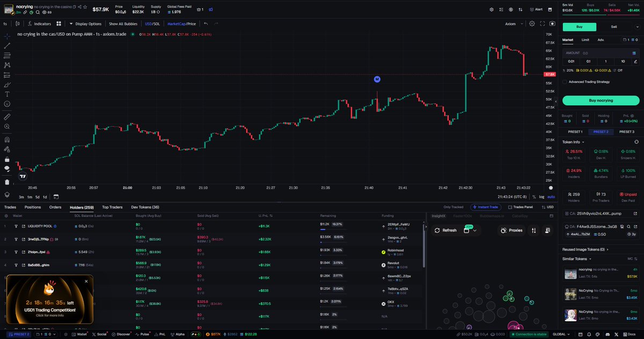The image size is (644, 339).
Task: Open Display Options dropdown
Action: point(85,24)
